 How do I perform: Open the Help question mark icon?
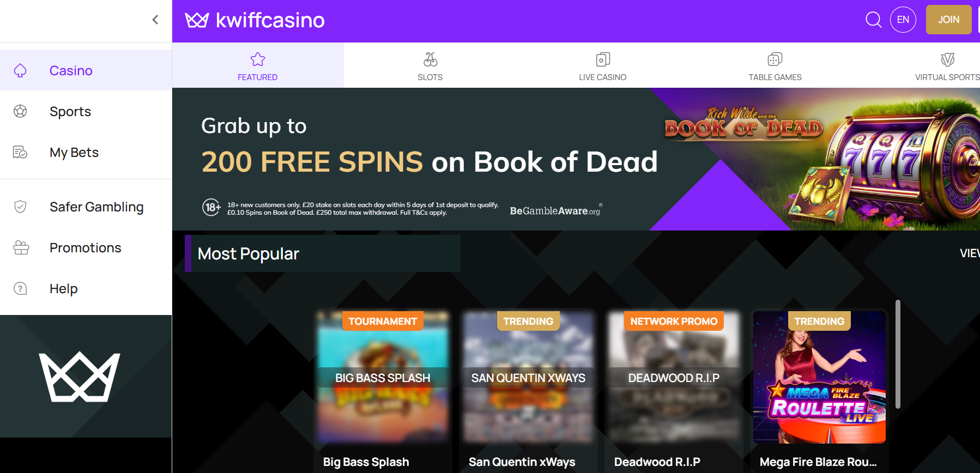click(20, 288)
